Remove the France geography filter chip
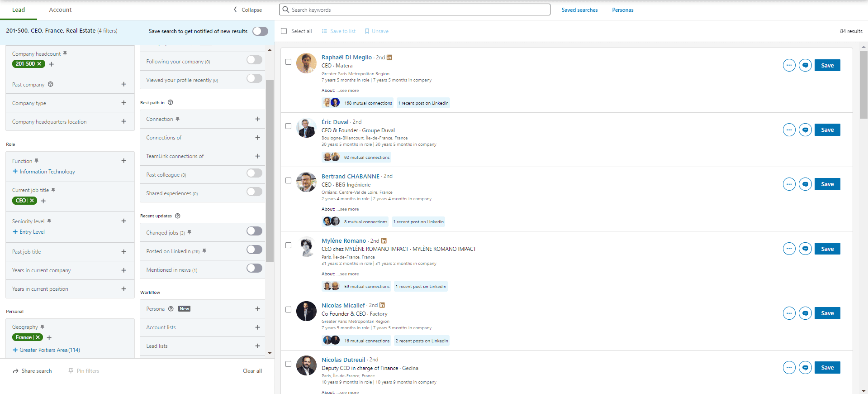 pyautogui.click(x=38, y=337)
